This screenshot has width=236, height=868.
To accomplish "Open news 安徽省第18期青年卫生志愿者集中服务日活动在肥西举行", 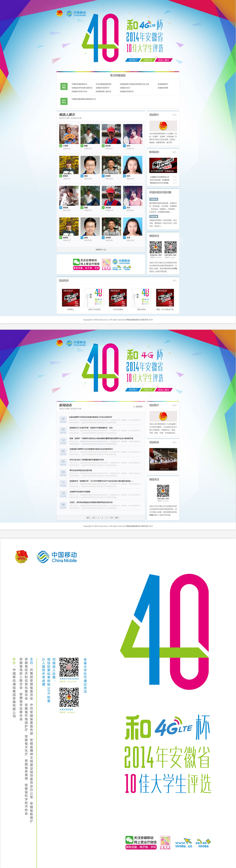I will (91, 449).
